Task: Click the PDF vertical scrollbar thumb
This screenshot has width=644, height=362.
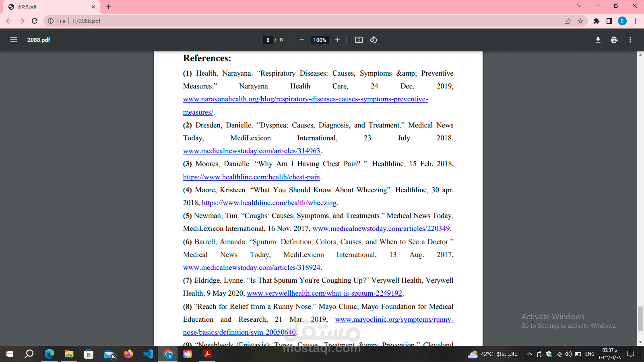Action: pos(640,319)
